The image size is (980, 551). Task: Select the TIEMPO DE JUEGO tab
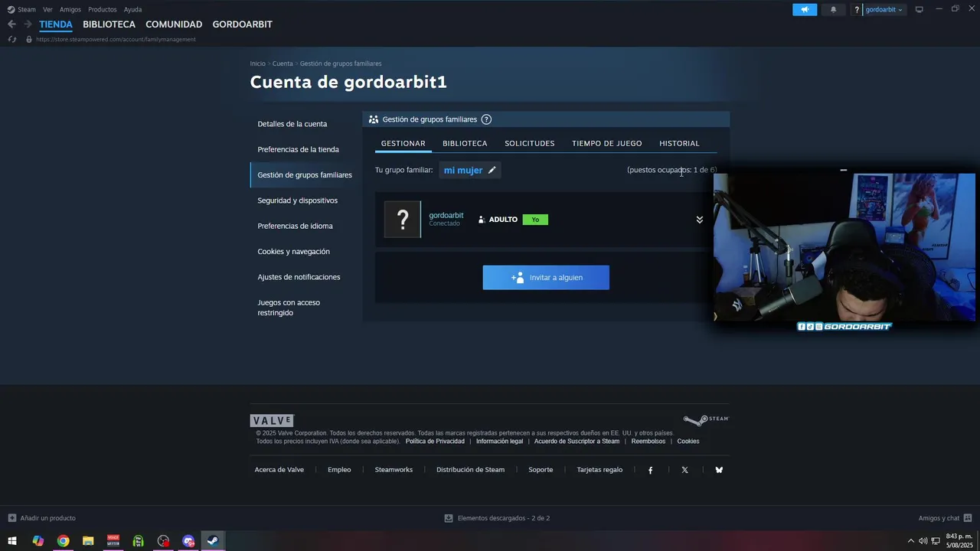(x=607, y=143)
